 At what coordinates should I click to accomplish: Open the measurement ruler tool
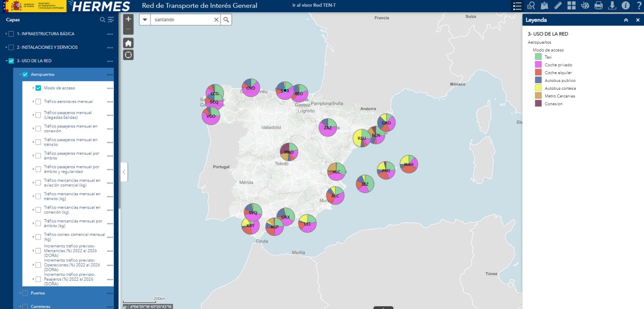pos(558,6)
